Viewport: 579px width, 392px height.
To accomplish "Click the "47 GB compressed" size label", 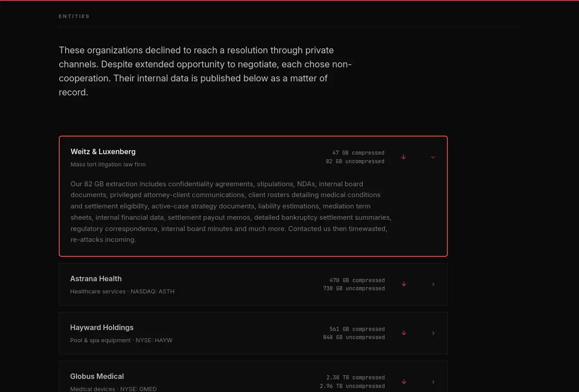I will tap(358, 153).
